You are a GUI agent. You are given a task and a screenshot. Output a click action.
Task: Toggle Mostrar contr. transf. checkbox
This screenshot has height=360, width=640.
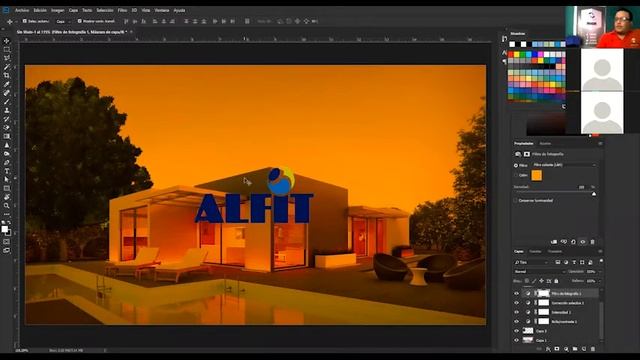pos(80,21)
